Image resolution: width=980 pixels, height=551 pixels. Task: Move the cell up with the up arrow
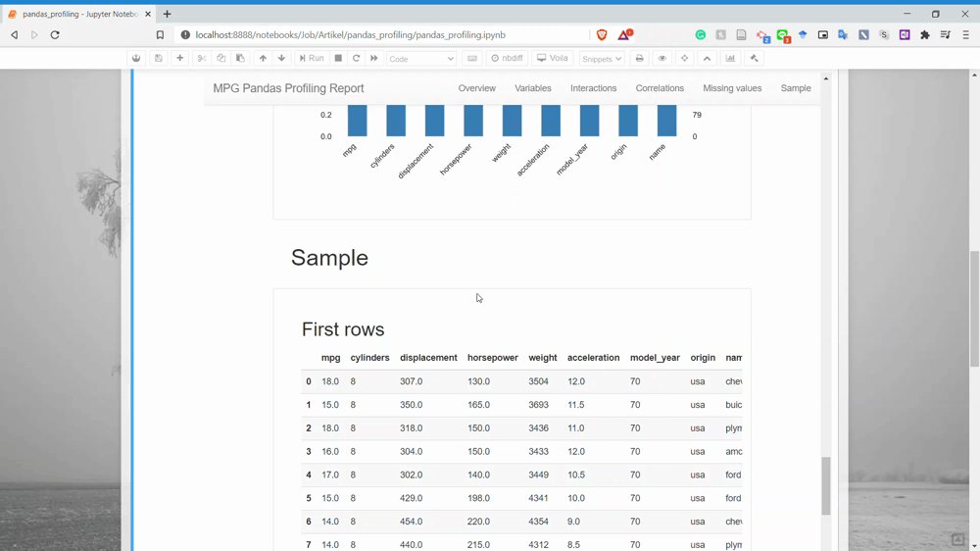263,59
